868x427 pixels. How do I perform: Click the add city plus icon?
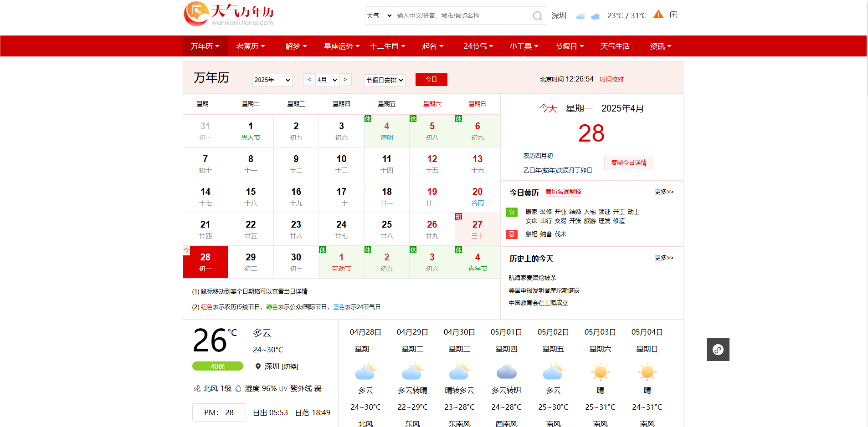(673, 15)
